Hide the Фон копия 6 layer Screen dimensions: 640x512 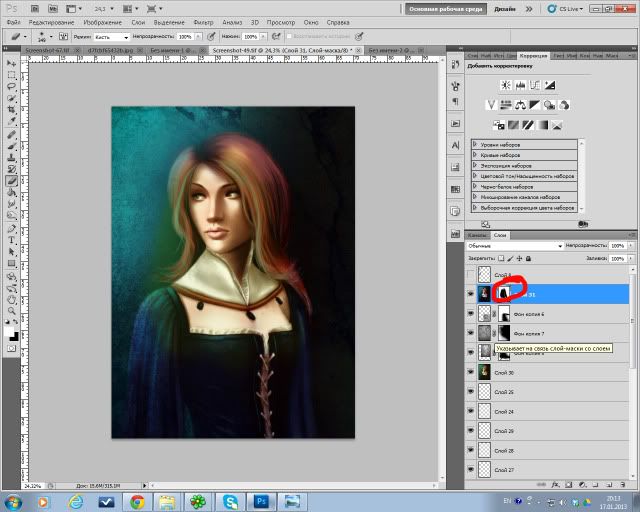(471, 313)
